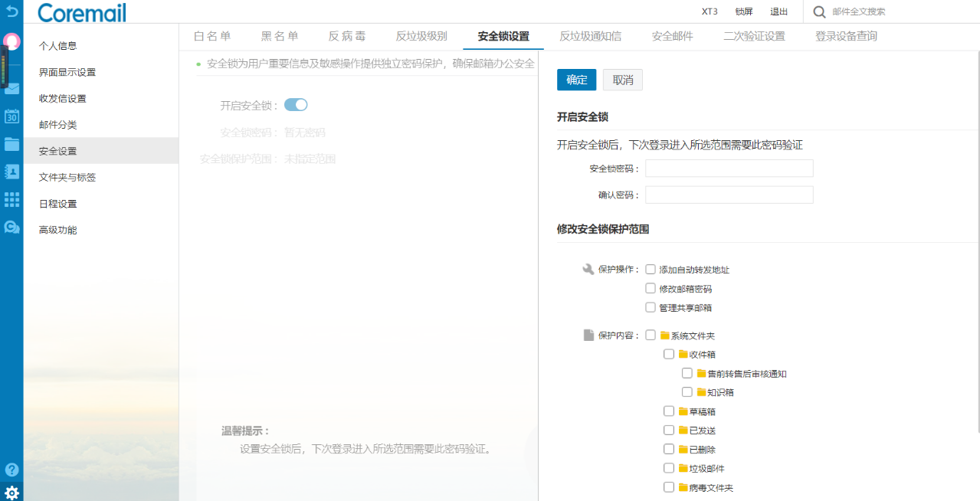Viewport: 980px width, 501px height.
Task: Click the back arrow icon in sidebar
Action: [11, 11]
